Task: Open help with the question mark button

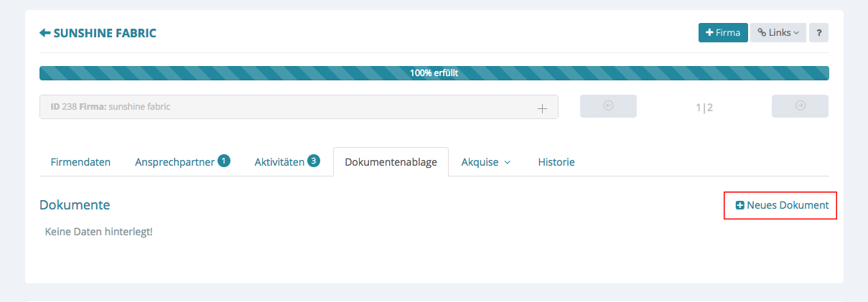Action: pyautogui.click(x=818, y=33)
